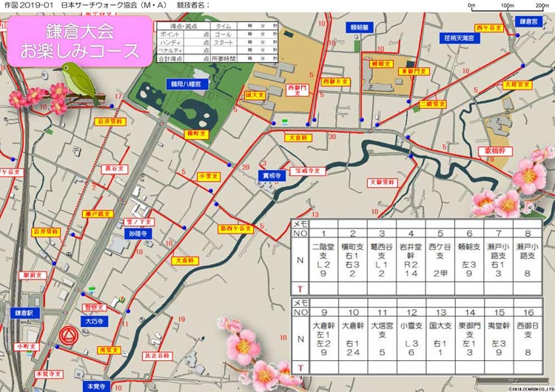Viewport: 555px width, 392px height.
Task: Click the blue 寶戒寺 temple label
Action: click(272, 176)
